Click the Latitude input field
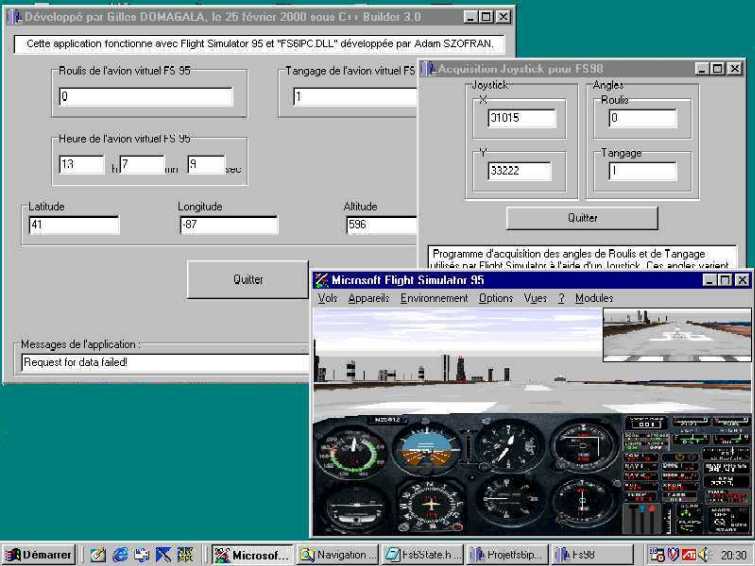 74,225
